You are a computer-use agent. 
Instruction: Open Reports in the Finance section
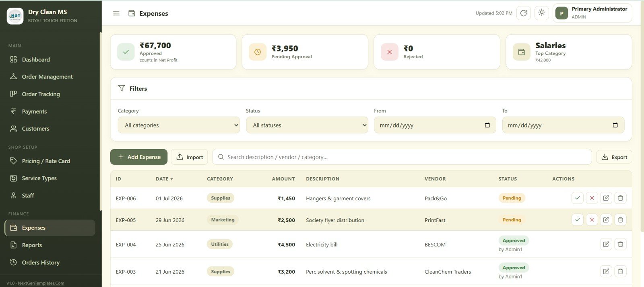[x=50, y=245]
